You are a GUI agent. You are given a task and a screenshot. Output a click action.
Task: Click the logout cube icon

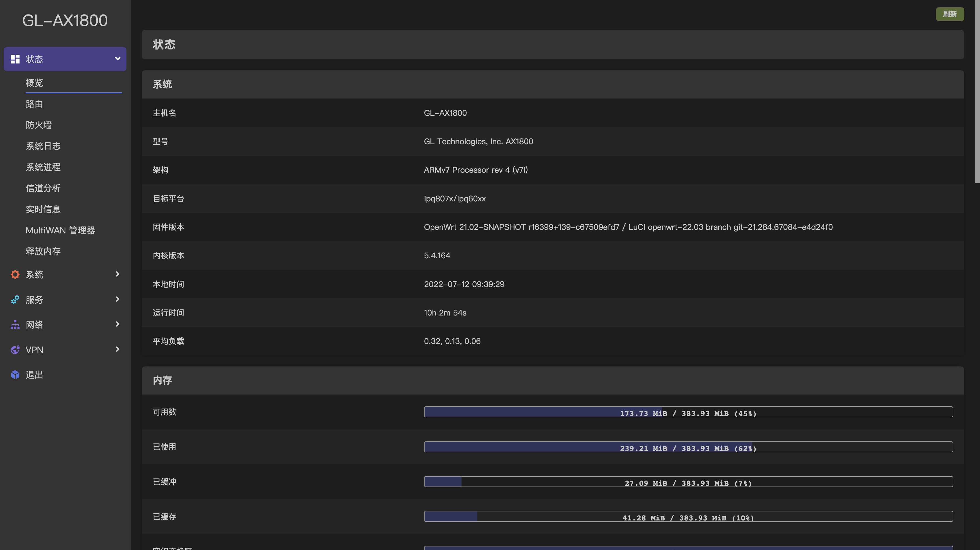point(15,375)
